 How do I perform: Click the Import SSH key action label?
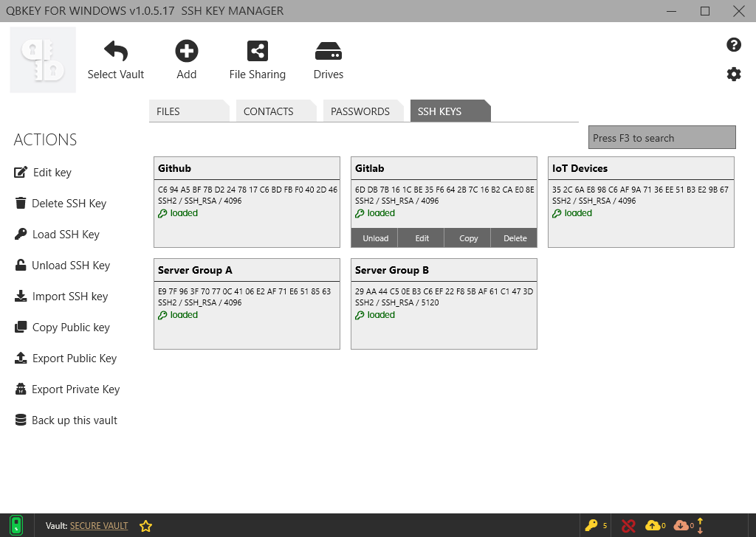pyautogui.click(x=70, y=297)
